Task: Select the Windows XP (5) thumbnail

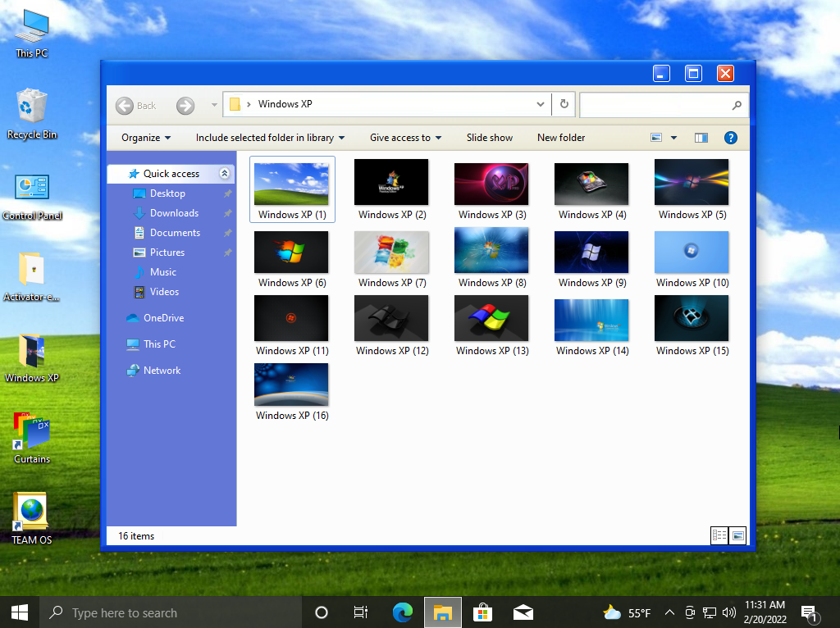Action: click(692, 189)
